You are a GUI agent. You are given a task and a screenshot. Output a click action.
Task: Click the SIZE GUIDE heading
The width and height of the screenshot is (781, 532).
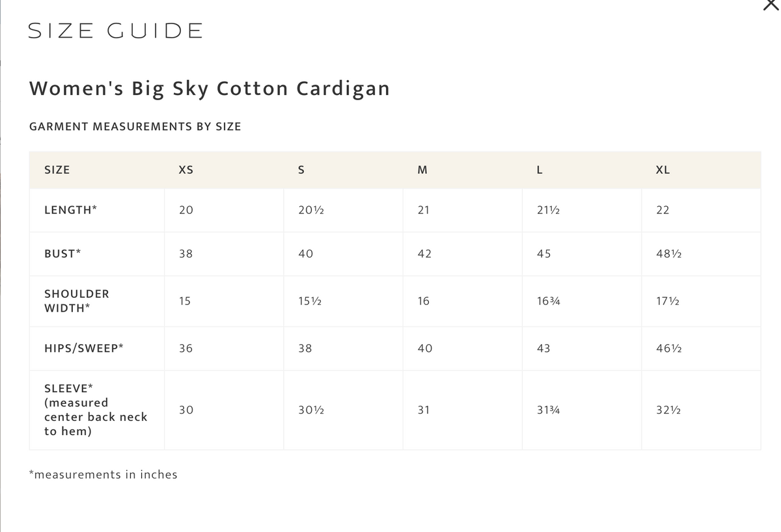pyautogui.click(x=115, y=30)
